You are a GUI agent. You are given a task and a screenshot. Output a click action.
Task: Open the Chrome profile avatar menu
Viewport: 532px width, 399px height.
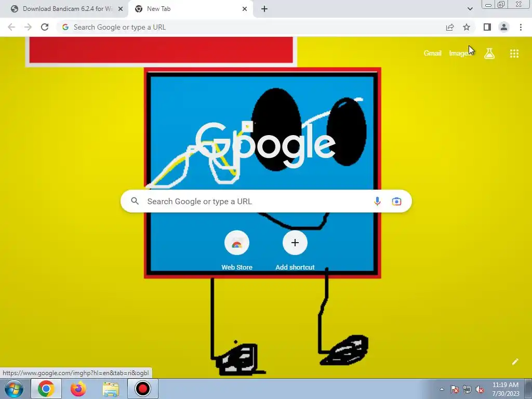504,27
